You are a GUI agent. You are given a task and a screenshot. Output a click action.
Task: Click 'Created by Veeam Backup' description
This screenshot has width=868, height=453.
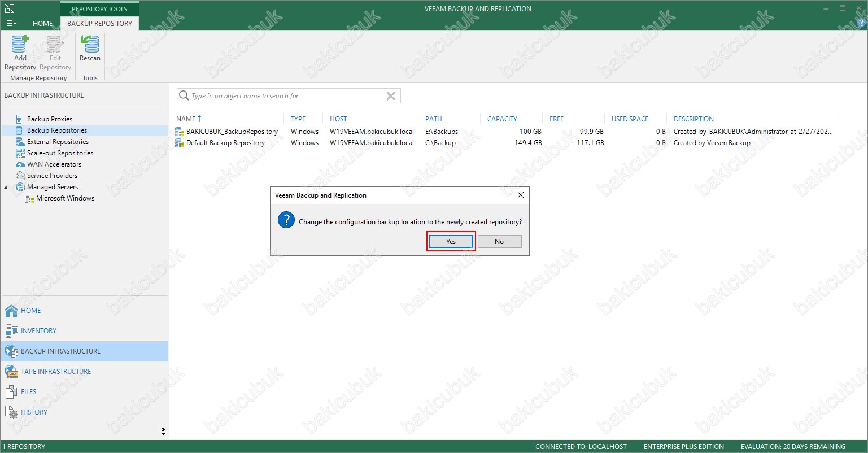pos(712,143)
